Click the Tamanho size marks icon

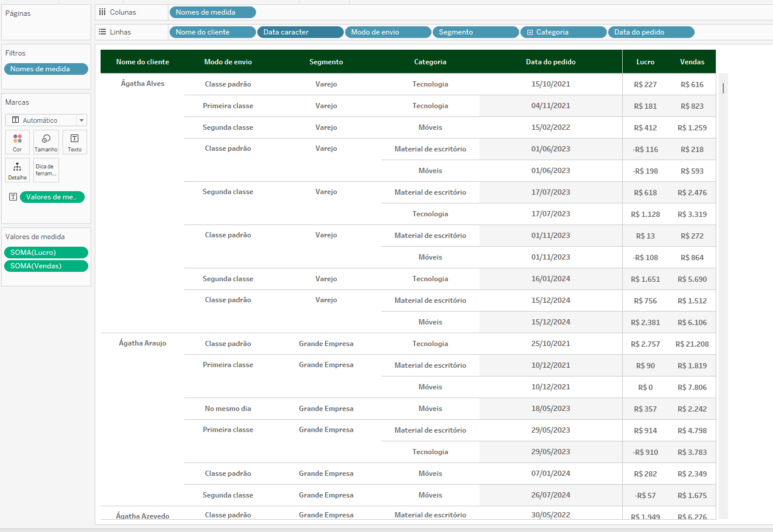point(46,142)
